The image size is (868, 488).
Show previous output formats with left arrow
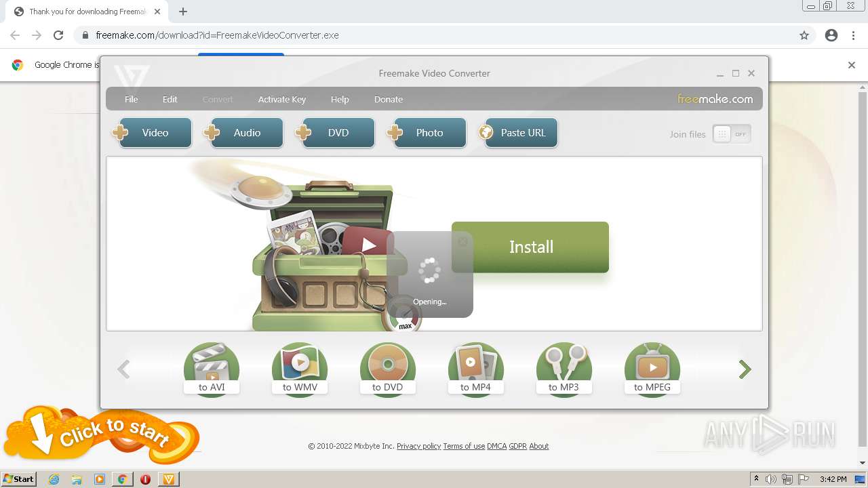(x=123, y=369)
